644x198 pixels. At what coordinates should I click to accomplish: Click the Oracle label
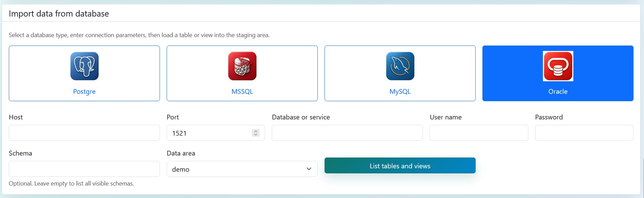click(558, 91)
